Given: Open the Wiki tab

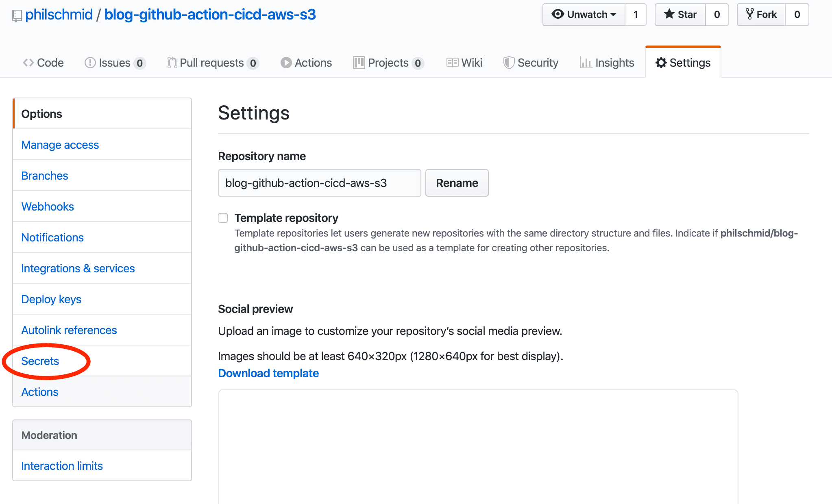Looking at the screenshot, I should tap(464, 63).
